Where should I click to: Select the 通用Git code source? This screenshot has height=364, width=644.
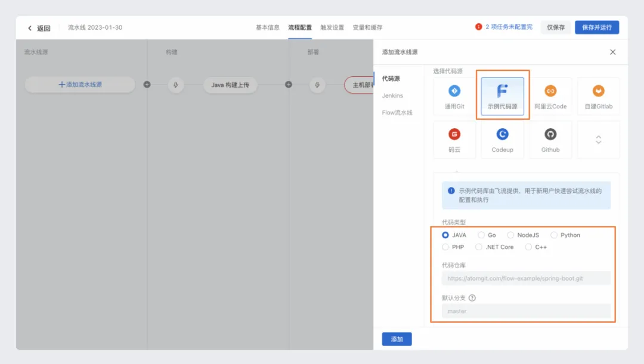tap(454, 96)
